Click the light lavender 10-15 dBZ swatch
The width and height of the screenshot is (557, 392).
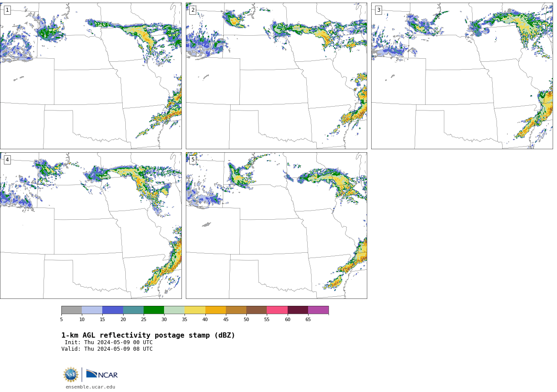[x=92, y=310]
